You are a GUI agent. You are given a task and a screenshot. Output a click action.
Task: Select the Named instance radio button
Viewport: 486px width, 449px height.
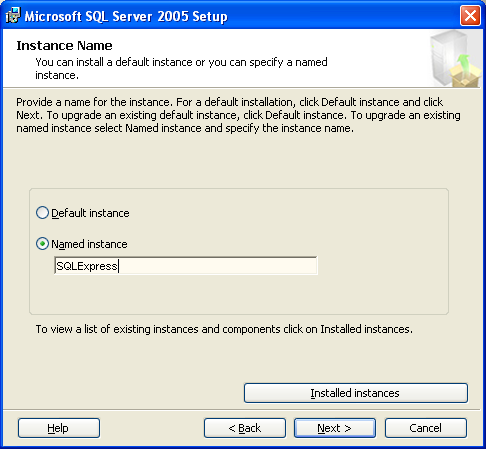tap(42, 244)
